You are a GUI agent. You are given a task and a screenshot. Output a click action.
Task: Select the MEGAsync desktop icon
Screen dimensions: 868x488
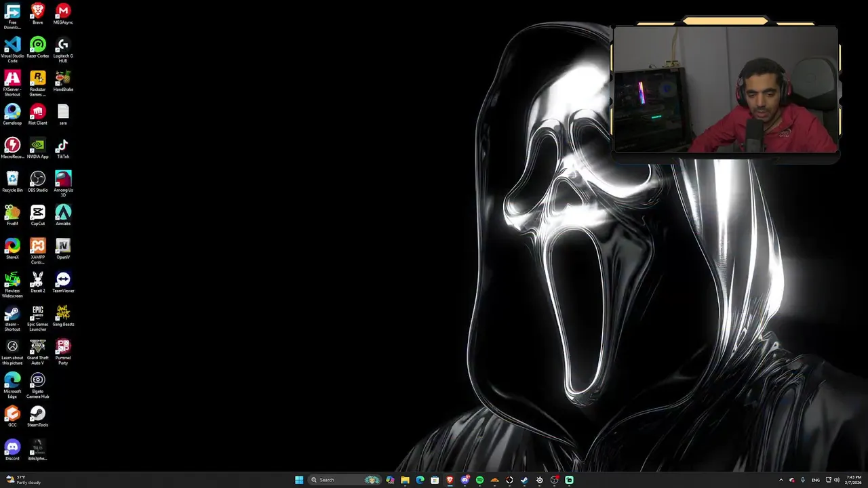63,14
